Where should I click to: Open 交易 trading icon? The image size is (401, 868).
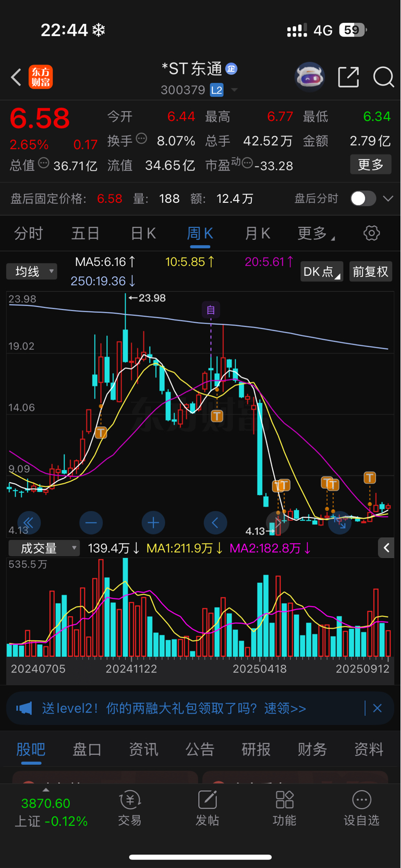[130, 808]
